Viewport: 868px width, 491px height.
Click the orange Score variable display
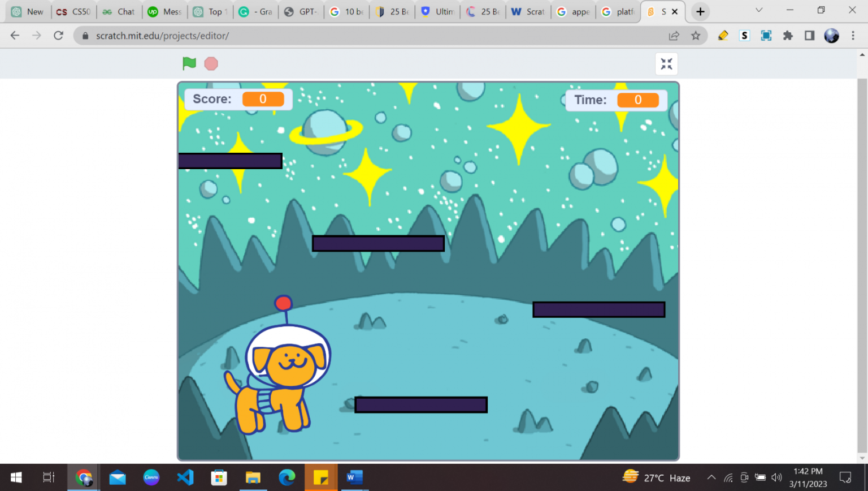(x=263, y=98)
